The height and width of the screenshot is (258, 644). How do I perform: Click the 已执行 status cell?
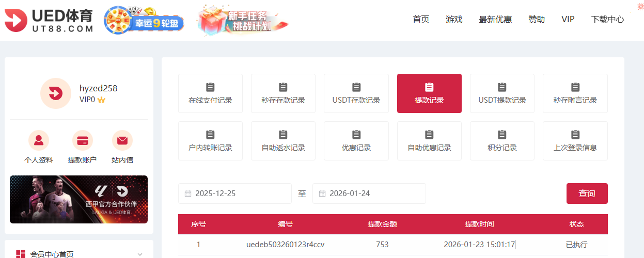tap(577, 245)
